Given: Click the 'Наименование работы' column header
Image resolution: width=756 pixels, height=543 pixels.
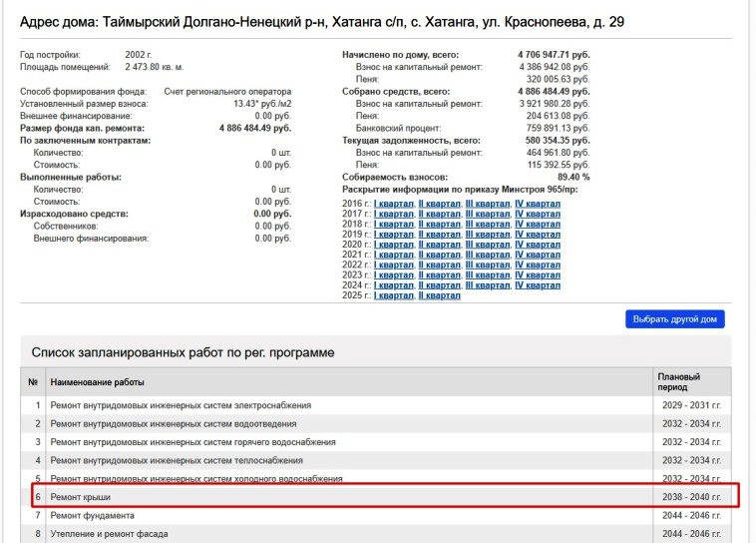Looking at the screenshot, I should click(97, 382).
